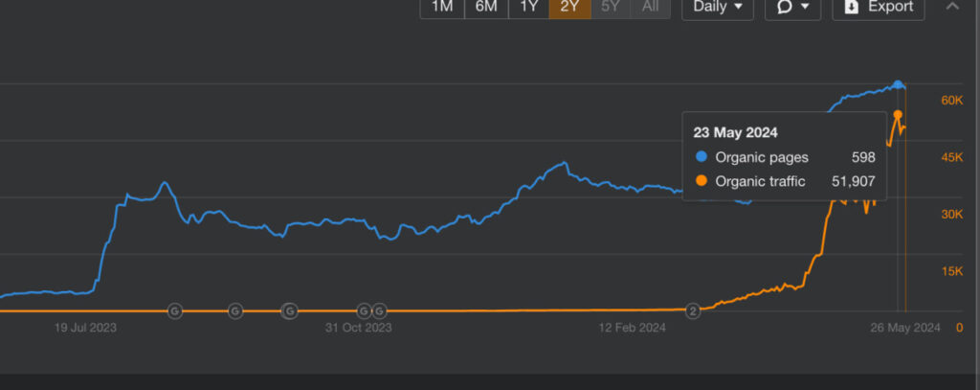Click the download icon on Export

(851, 7)
